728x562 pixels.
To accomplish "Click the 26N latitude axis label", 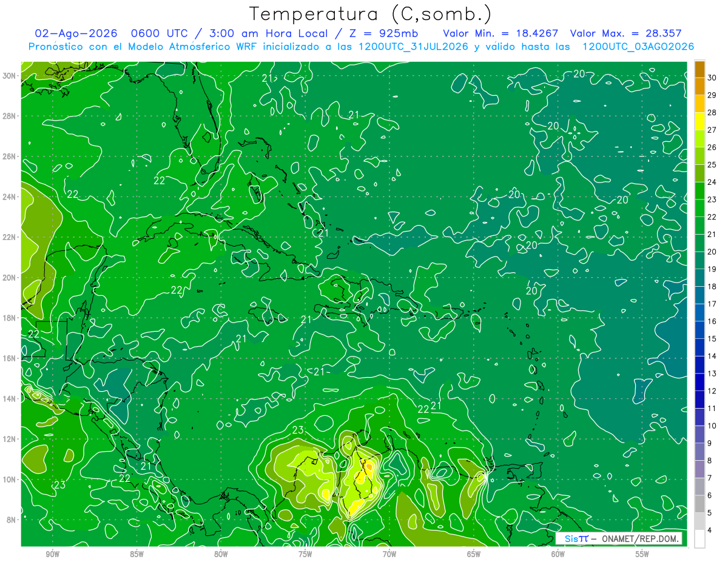I will coord(10,156).
